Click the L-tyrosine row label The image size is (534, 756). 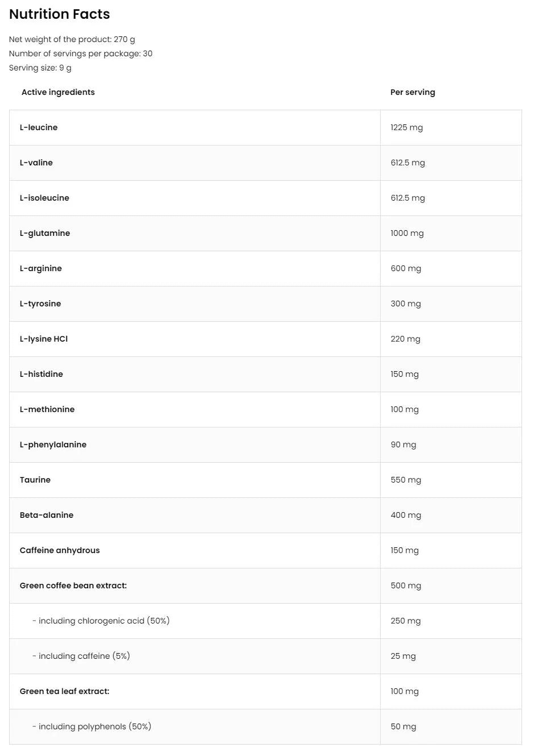40,304
